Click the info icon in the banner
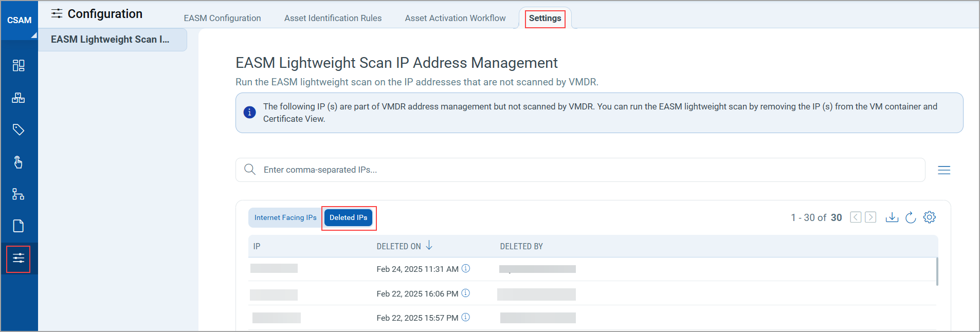Viewport: 980px width, 332px height. [250, 112]
